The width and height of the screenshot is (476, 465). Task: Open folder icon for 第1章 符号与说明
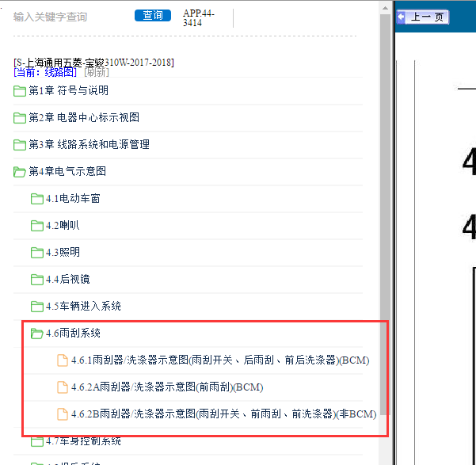(20, 90)
